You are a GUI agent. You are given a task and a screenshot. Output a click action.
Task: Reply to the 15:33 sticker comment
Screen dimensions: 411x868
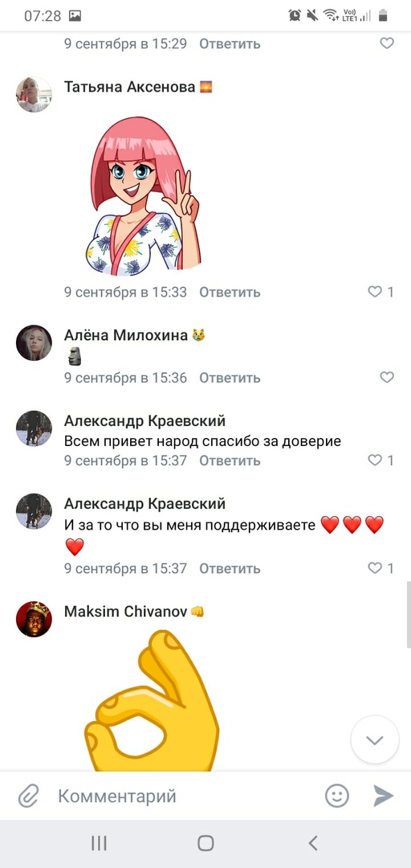[230, 292]
